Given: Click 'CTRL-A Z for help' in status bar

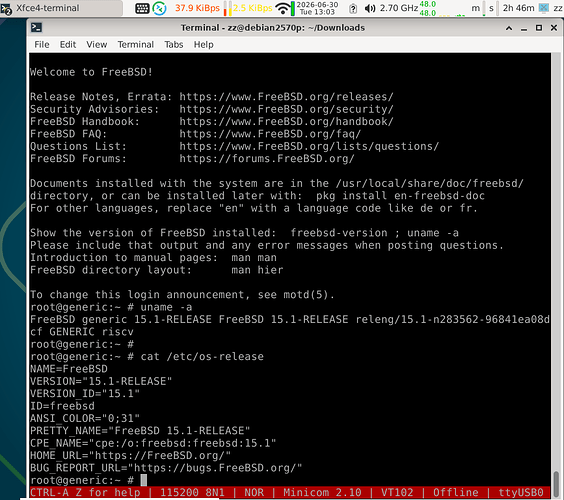Looking at the screenshot, I should 85,492.
